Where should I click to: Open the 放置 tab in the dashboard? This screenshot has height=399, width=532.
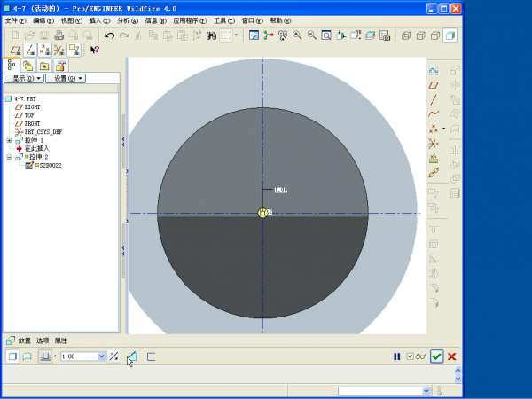pos(25,340)
